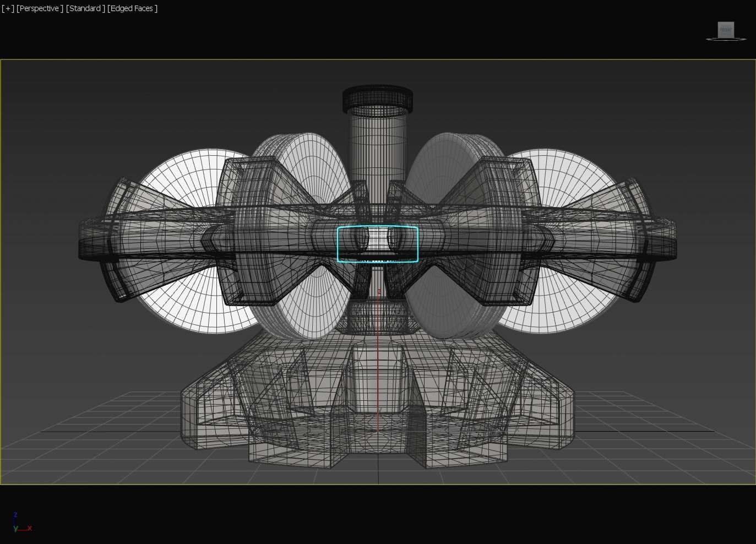Open the [+] viewport general menu
The image size is (756, 544).
tap(8, 8)
